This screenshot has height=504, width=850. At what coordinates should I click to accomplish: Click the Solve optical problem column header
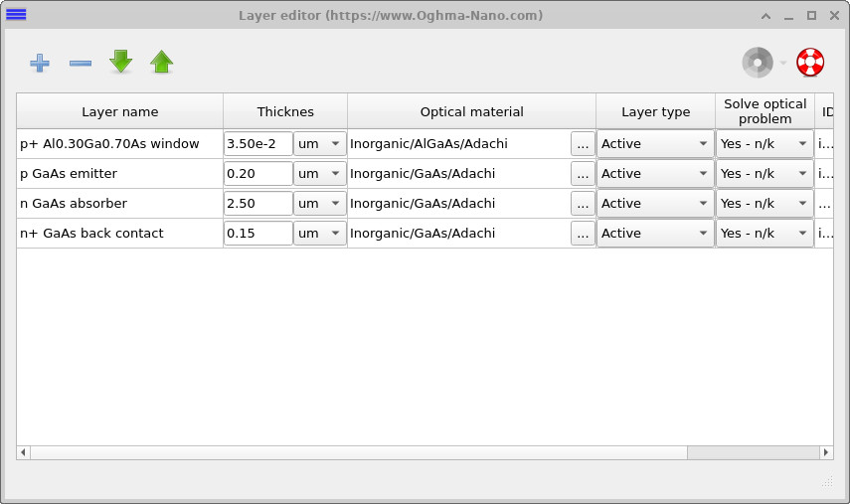pyautogui.click(x=765, y=111)
